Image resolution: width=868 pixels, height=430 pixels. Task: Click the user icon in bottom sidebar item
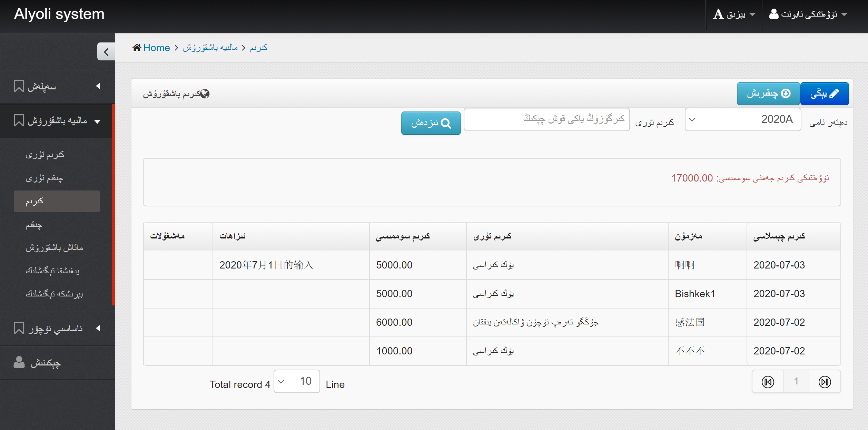pyautogui.click(x=19, y=362)
